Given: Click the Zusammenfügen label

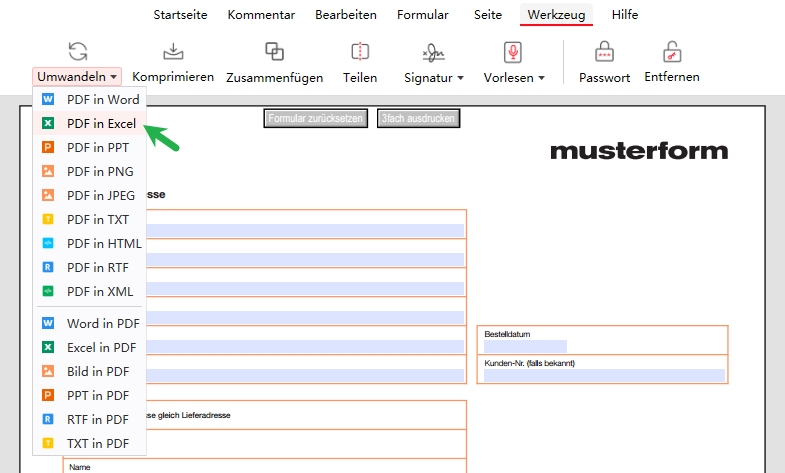Looking at the screenshot, I should (274, 78).
